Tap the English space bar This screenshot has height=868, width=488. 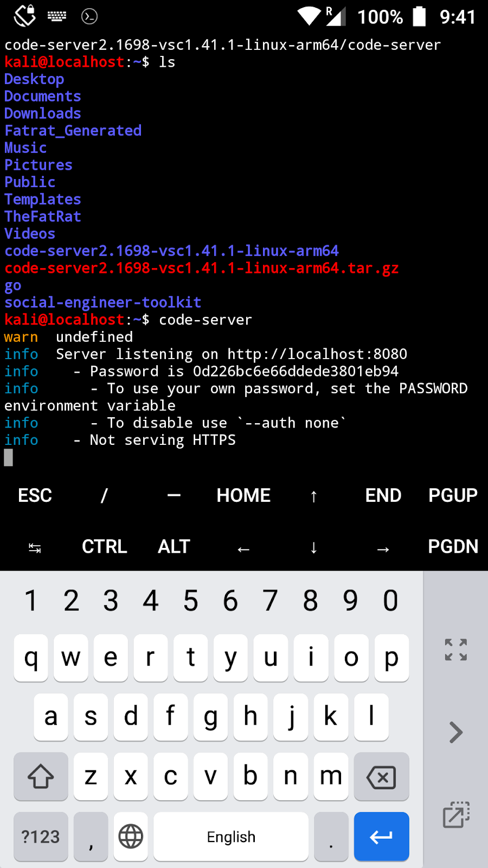tap(231, 837)
